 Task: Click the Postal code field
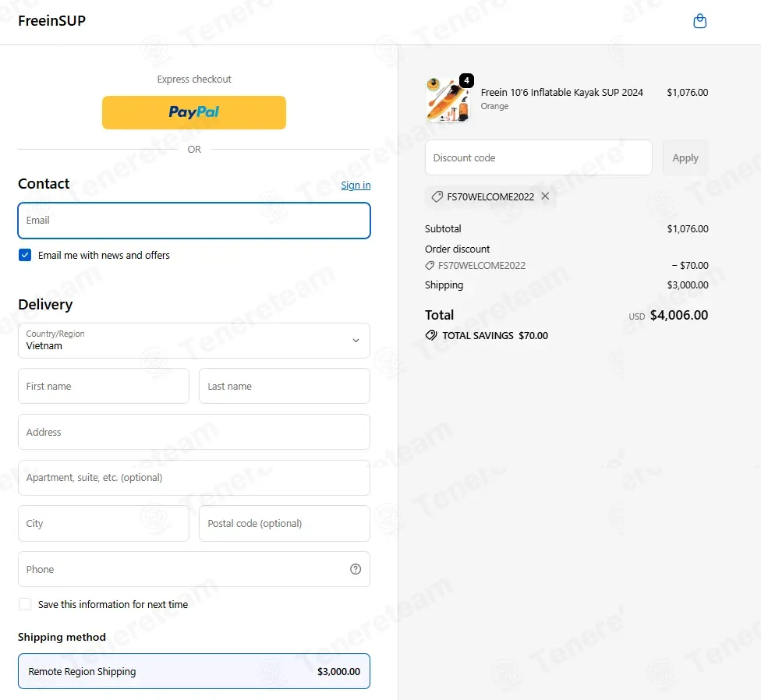coord(285,523)
